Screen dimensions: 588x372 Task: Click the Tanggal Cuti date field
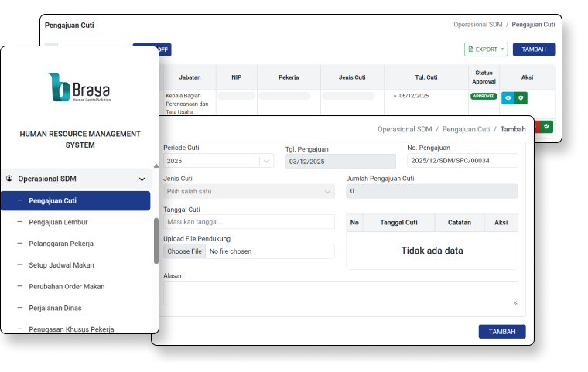coord(248,222)
